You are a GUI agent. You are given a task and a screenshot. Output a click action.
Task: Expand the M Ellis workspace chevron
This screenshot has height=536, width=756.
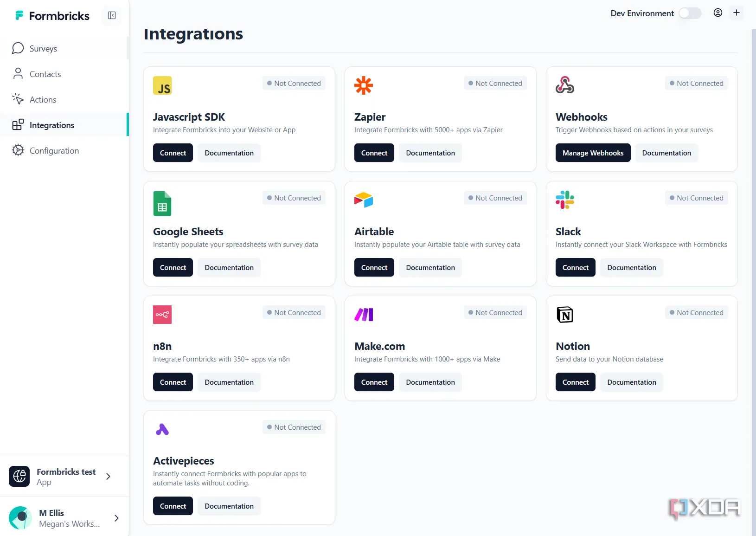116,518
